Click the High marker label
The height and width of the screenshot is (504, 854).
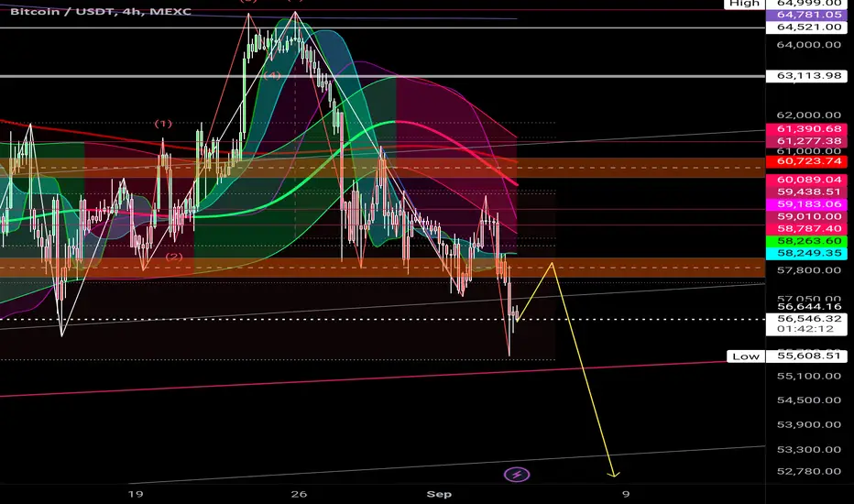(744, 4)
